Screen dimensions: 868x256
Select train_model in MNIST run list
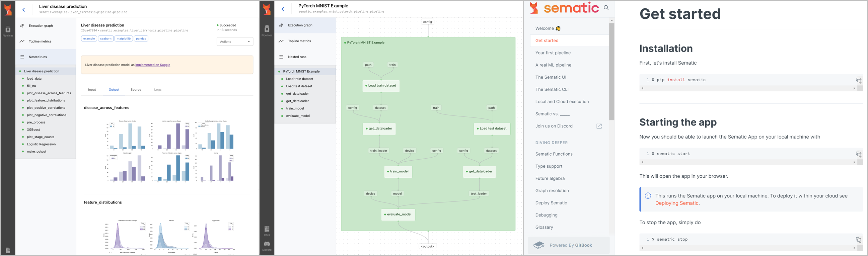pos(305,108)
